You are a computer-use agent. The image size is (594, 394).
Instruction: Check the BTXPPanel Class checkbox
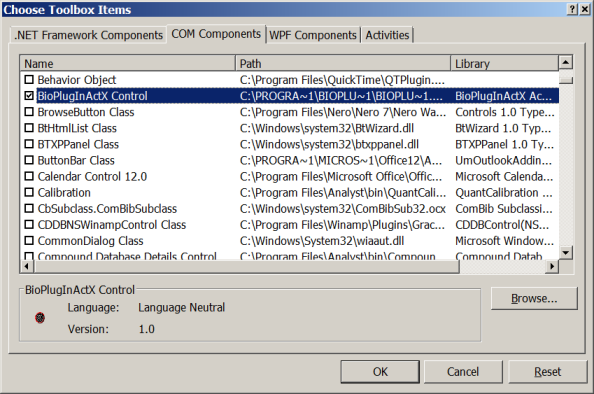click(x=29, y=144)
